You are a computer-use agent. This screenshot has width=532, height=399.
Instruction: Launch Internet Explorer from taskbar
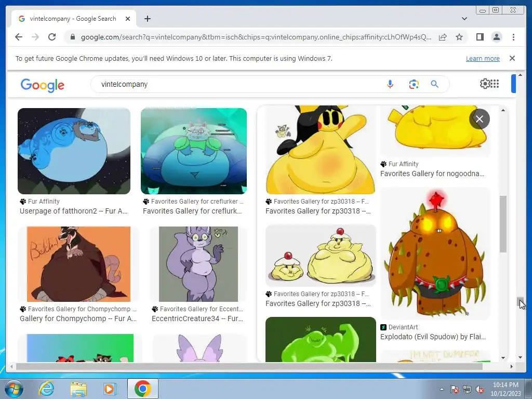coord(46,389)
